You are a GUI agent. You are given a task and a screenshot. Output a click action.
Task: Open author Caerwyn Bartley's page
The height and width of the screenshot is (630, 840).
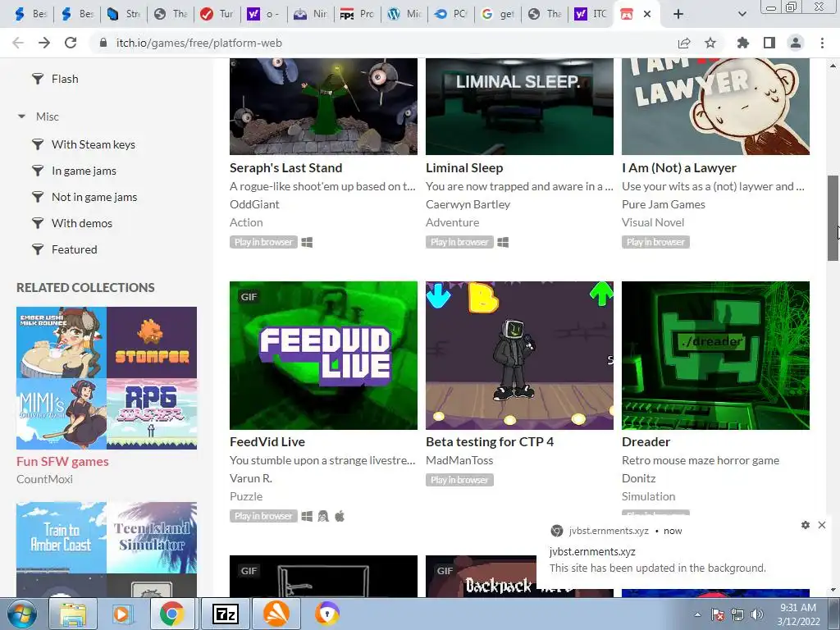tap(468, 204)
